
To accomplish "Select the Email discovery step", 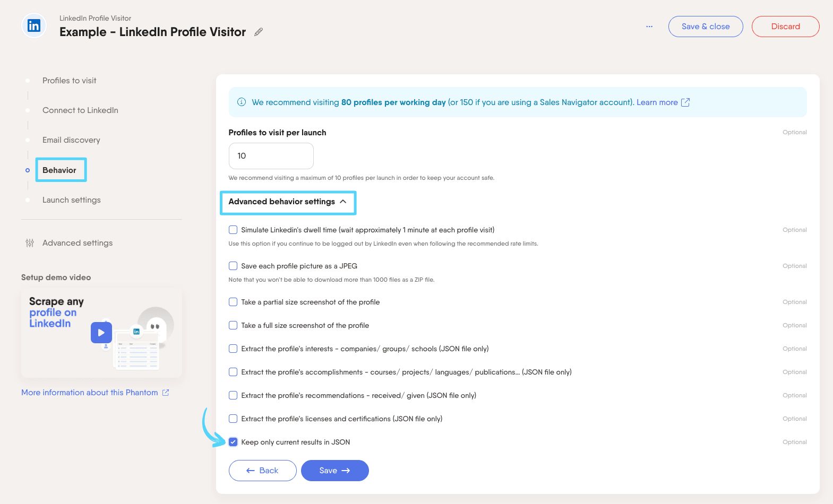I will pyautogui.click(x=71, y=140).
